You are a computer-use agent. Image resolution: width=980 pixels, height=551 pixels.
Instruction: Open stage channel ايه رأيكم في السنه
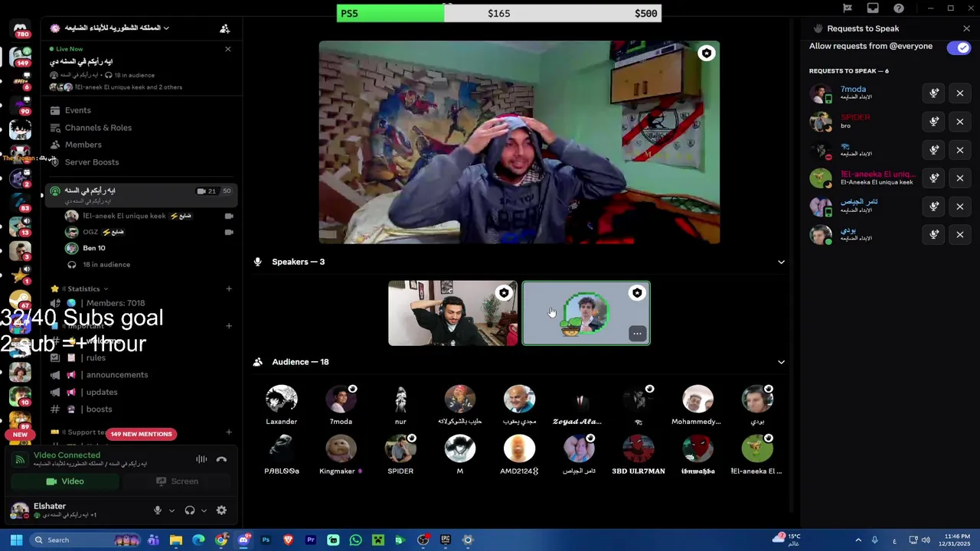pos(142,194)
